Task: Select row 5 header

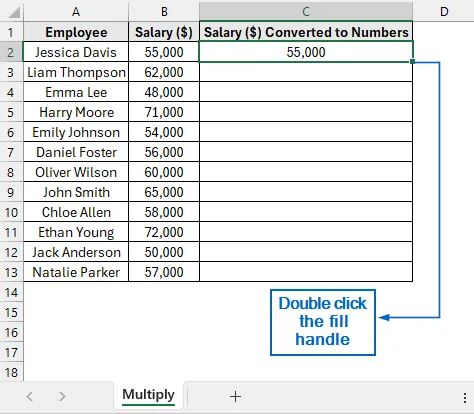Action: pyautogui.click(x=11, y=112)
